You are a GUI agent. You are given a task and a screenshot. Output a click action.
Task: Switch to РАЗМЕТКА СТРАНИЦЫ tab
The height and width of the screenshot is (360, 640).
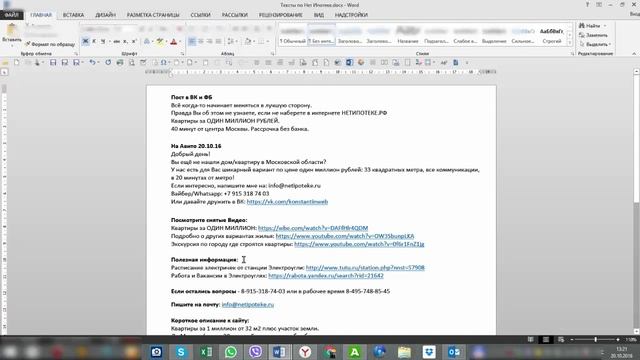pyautogui.click(x=153, y=15)
